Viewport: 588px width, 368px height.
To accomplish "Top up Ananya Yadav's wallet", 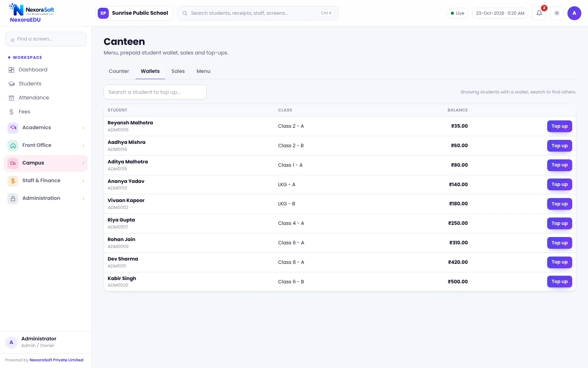I will click(559, 184).
